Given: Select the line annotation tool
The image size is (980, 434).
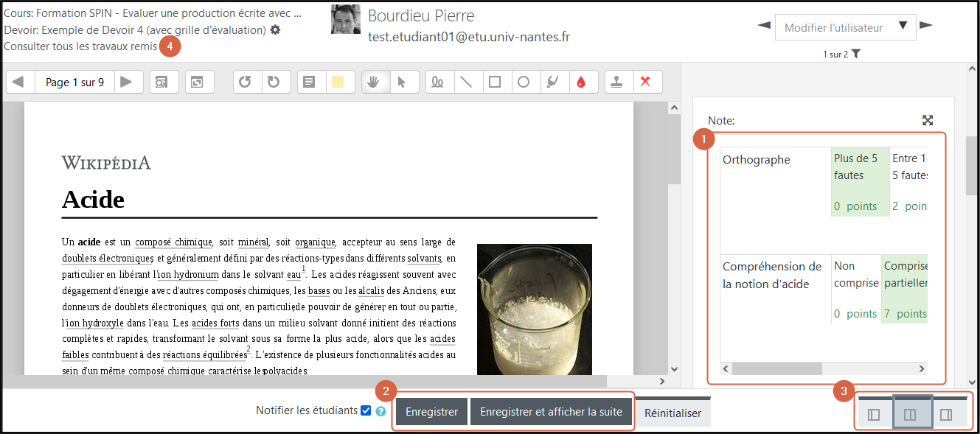Looking at the screenshot, I should tap(466, 81).
